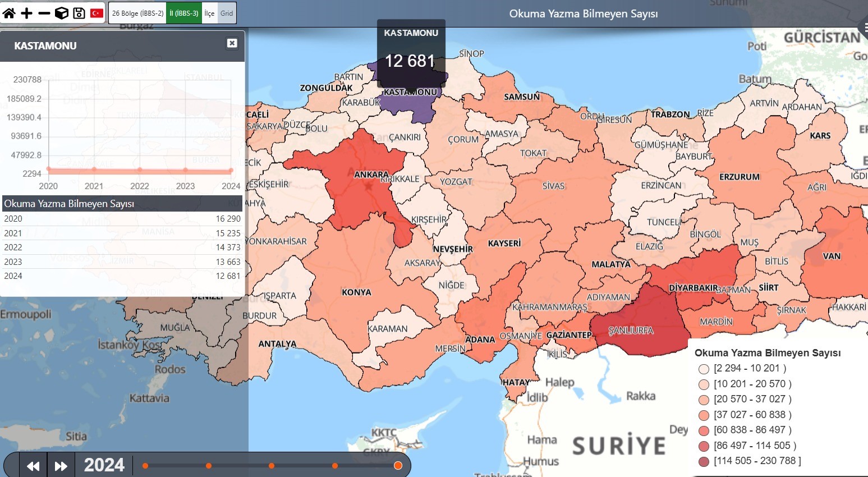Toggle the [2 294 - 10 201) legend circle

tap(704, 369)
